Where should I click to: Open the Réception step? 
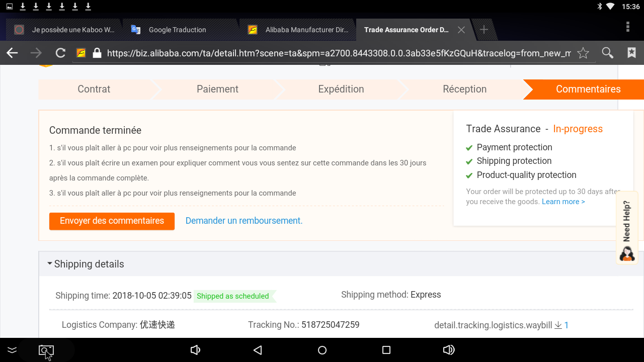coord(464,89)
